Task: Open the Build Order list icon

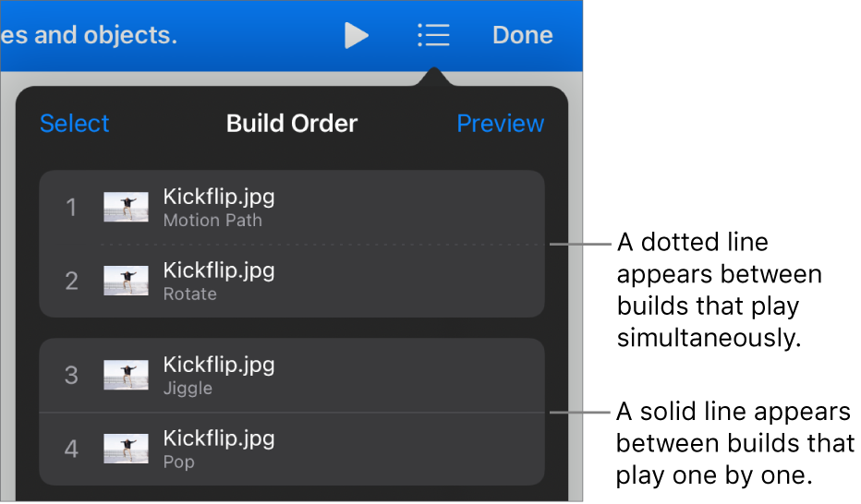Action: (433, 36)
